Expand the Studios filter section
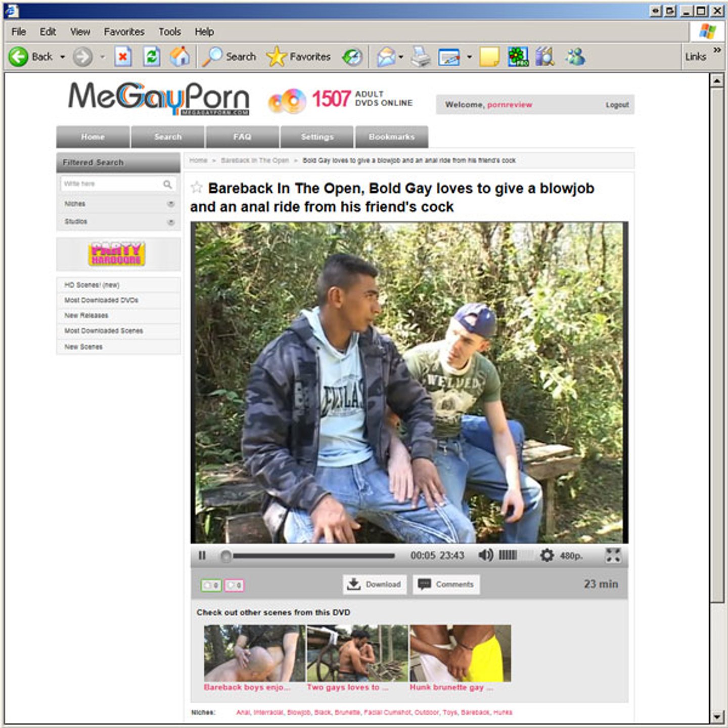The height and width of the screenshot is (728, 728). pos(170,222)
